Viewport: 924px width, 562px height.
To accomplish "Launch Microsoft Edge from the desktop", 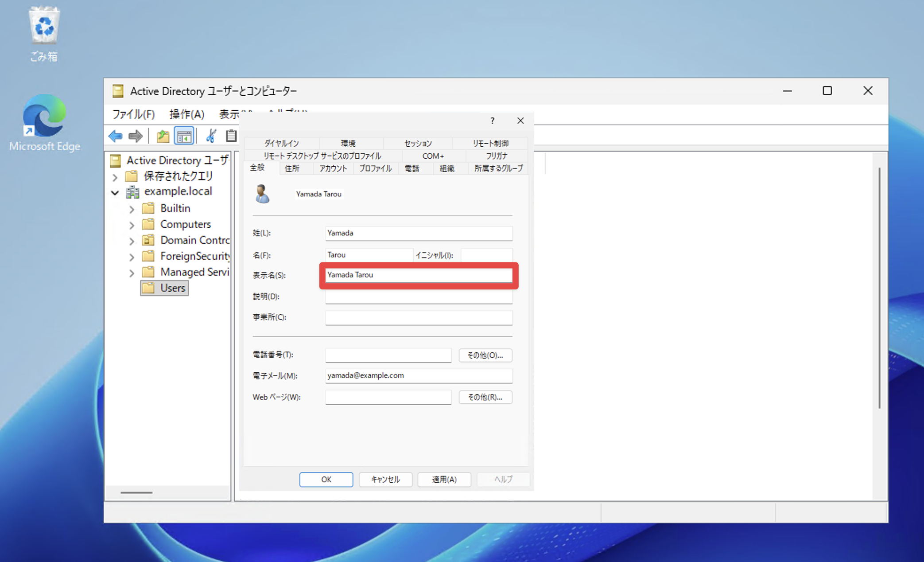I will click(44, 122).
